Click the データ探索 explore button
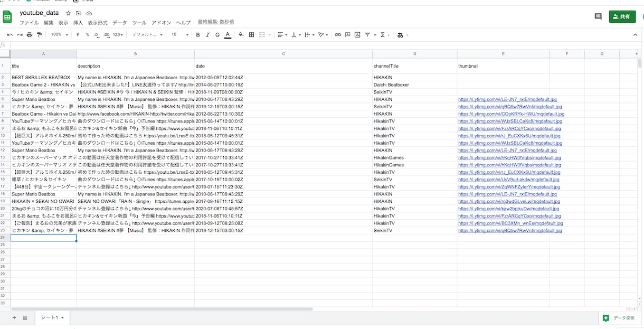This screenshot has height=329, width=644. (620, 318)
